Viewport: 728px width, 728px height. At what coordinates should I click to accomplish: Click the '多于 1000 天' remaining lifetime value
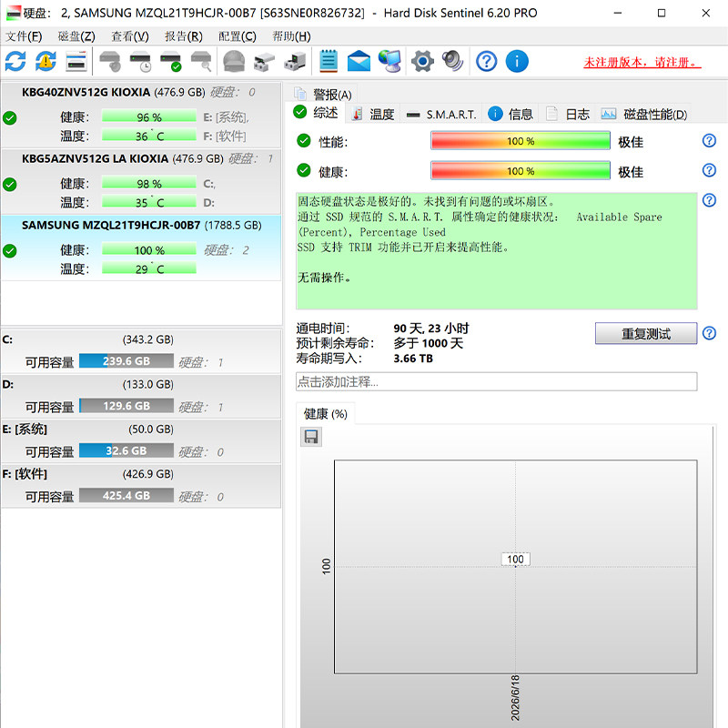(x=428, y=343)
